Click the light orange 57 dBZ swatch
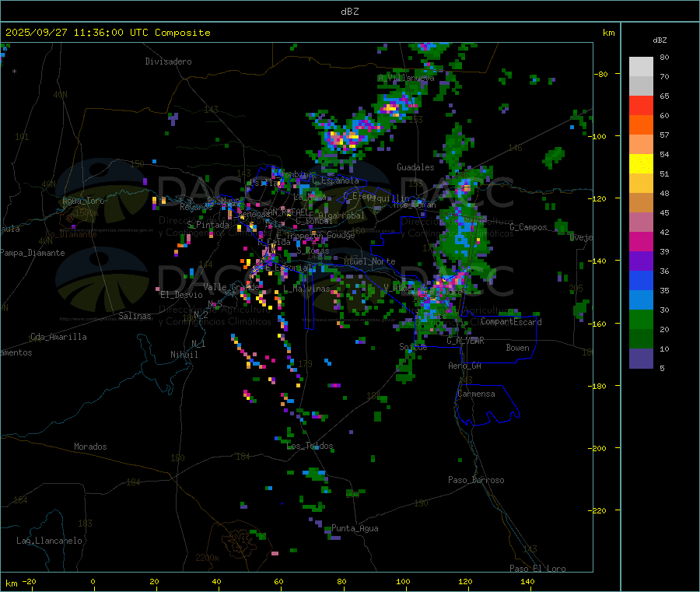This screenshot has height=592, width=700. (x=641, y=145)
